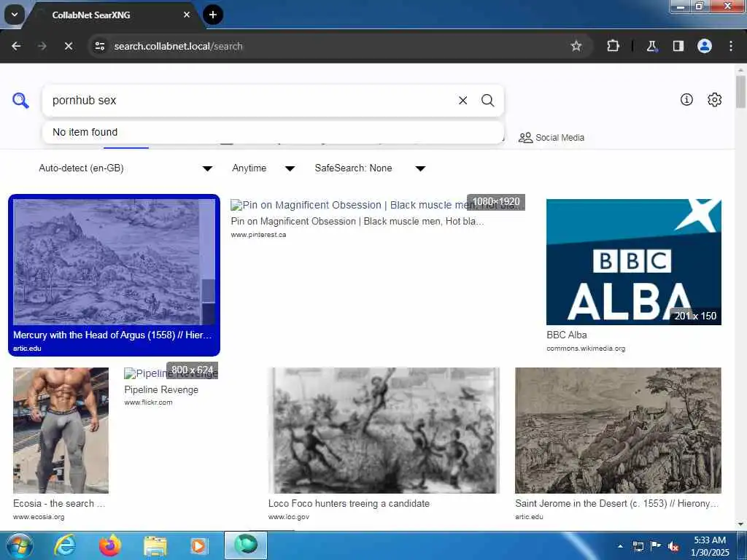747x560 pixels.
Task: Open the three-dot browser menu
Action: (x=731, y=46)
